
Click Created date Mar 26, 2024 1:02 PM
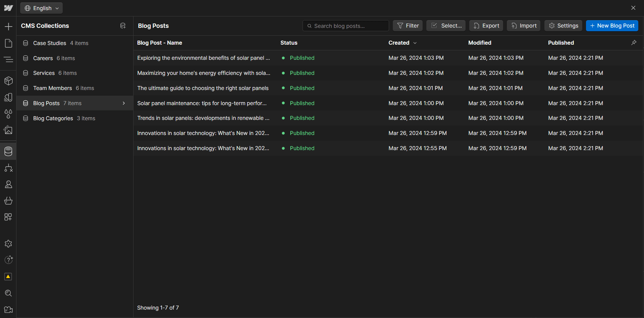(x=416, y=73)
